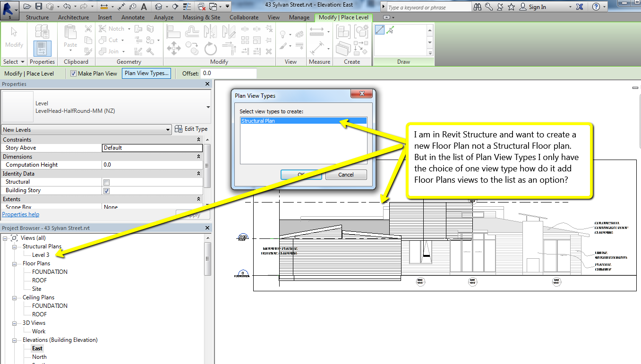Image resolution: width=641 pixels, height=364 pixels.
Task: Toggle the highlighted Properties palette icon in ribbon
Action: pyautogui.click(x=42, y=49)
